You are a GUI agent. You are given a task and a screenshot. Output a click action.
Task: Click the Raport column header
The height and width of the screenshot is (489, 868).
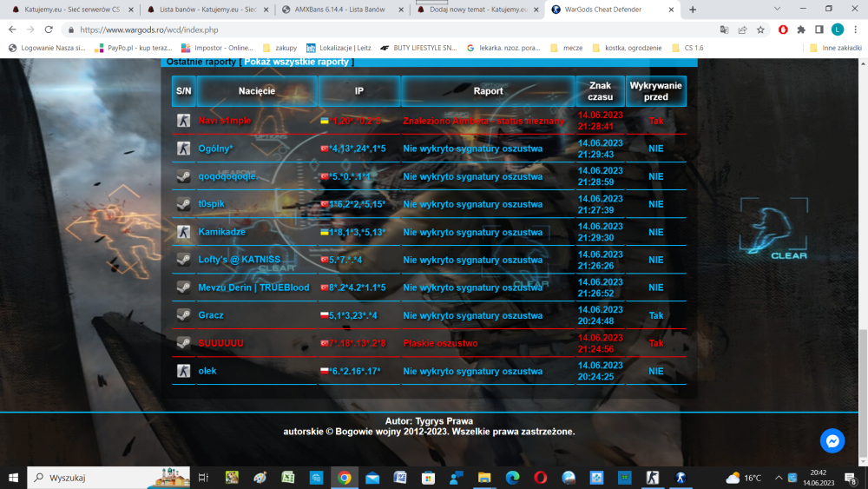click(x=488, y=91)
